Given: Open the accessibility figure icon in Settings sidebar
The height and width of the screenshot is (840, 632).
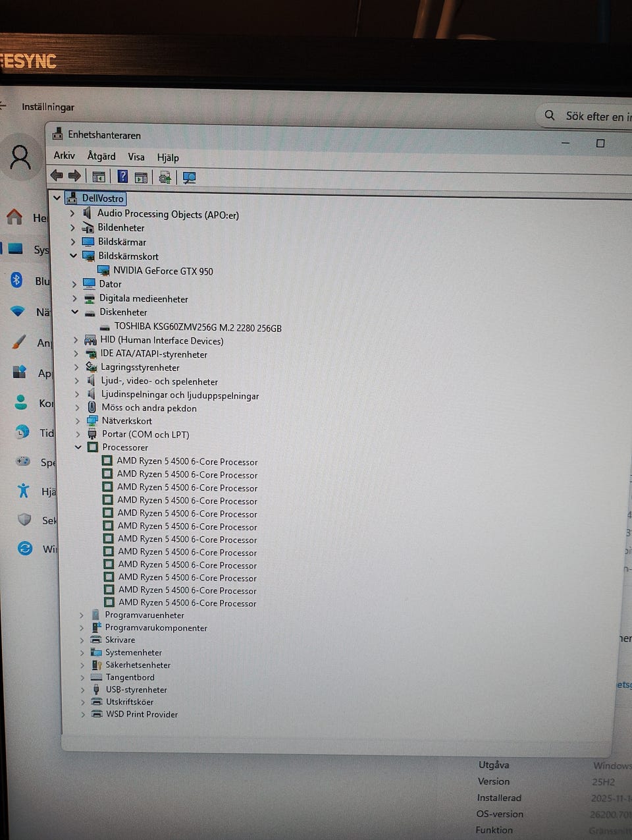Looking at the screenshot, I should click(24, 490).
